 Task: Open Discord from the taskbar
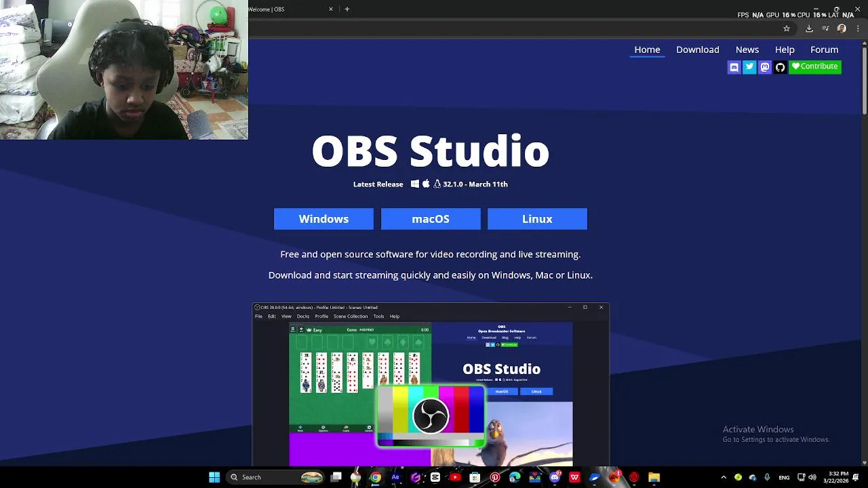pos(555,477)
